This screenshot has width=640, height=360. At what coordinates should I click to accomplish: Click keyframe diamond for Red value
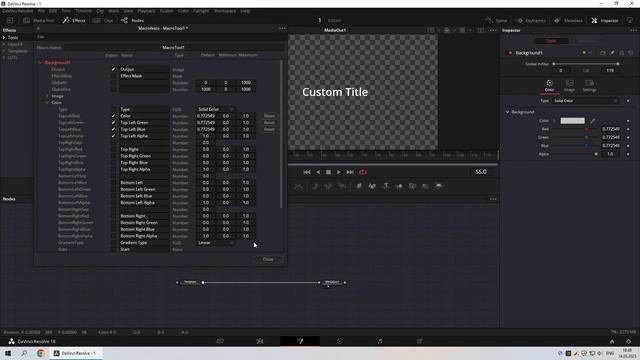(x=628, y=129)
